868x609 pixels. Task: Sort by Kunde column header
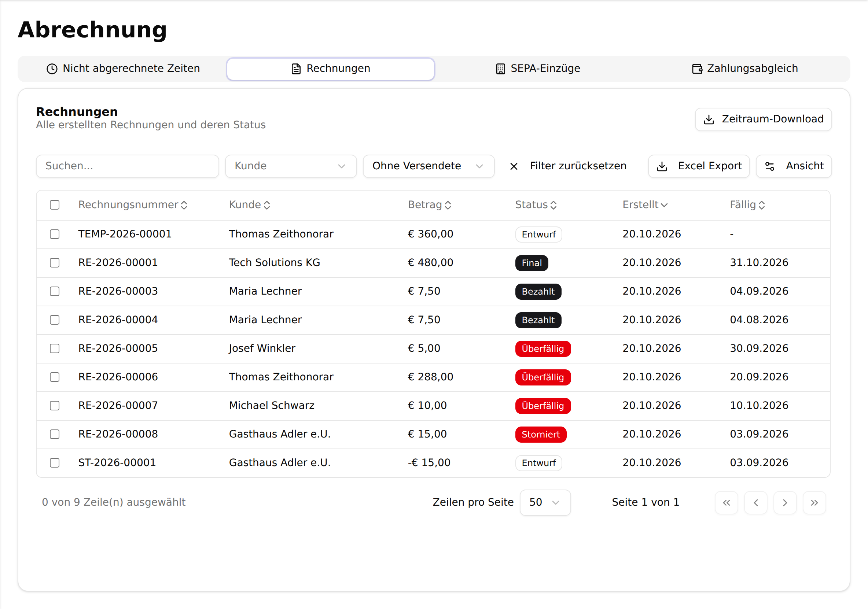coord(249,205)
